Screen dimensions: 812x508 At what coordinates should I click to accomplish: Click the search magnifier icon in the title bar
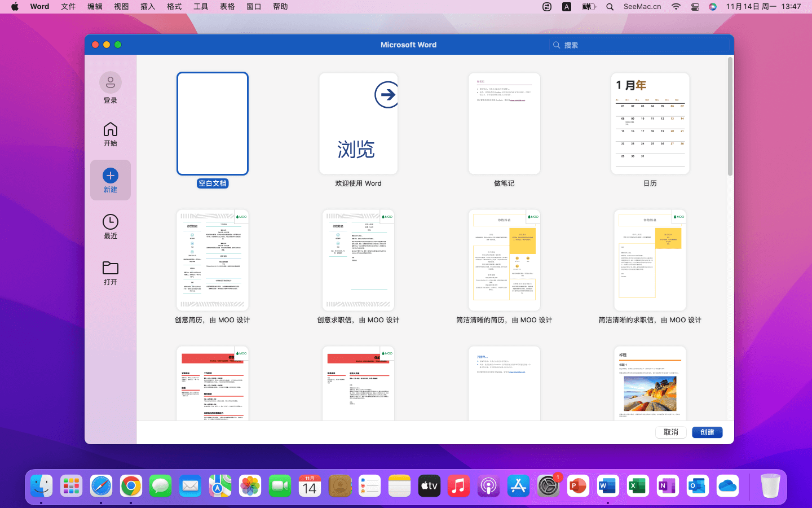click(x=557, y=45)
